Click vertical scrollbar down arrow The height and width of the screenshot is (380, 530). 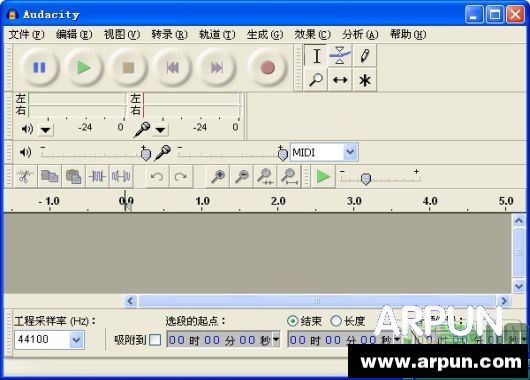click(519, 286)
